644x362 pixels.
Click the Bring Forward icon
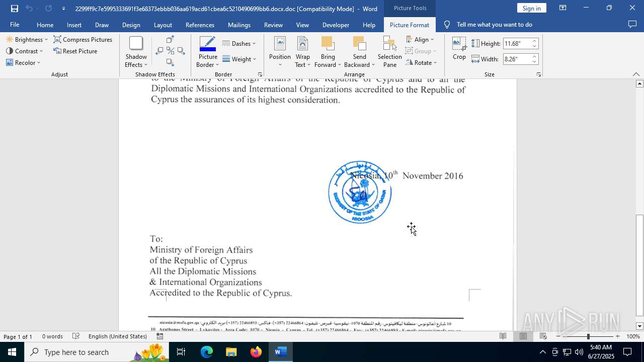(x=328, y=44)
